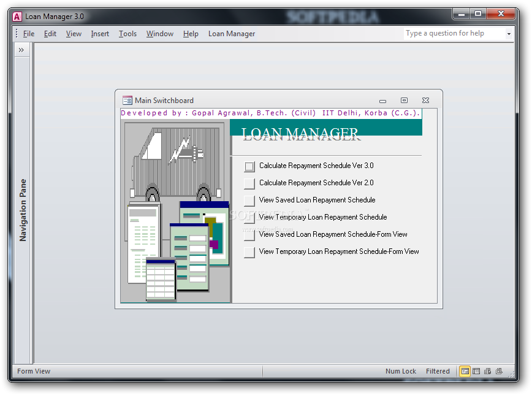Click 'Form View' status bar text
The height and width of the screenshot is (395, 532).
(x=34, y=371)
